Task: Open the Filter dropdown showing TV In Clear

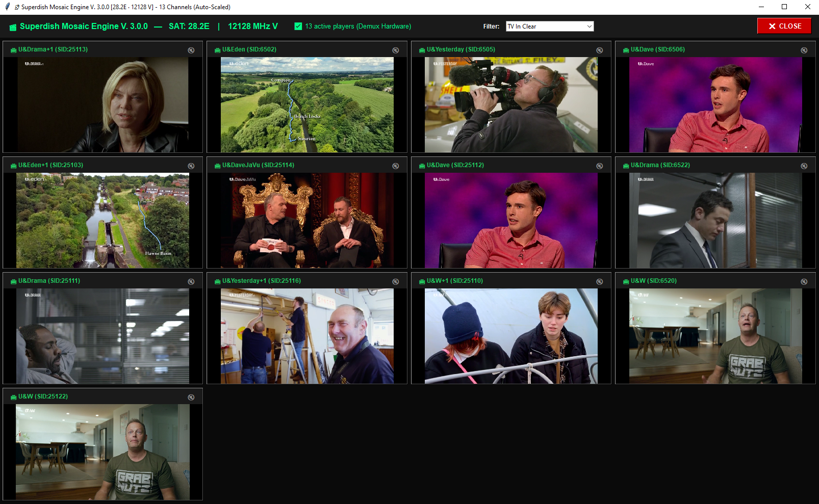Action: click(x=550, y=26)
